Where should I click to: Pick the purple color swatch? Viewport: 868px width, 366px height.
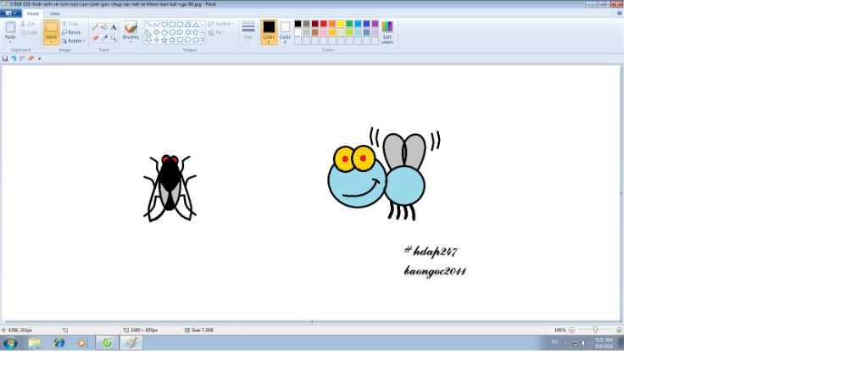click(376, 24)
